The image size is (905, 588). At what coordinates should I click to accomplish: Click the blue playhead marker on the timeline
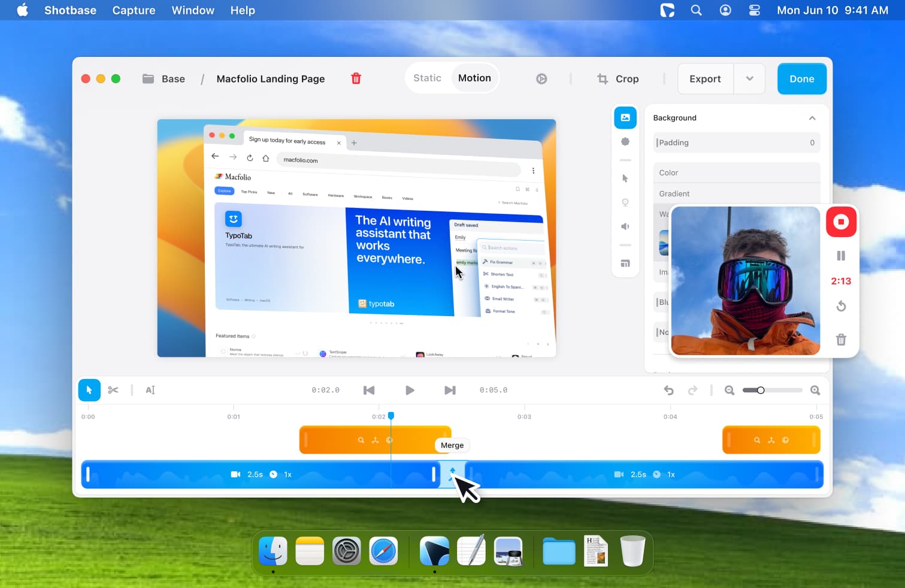[x=391, y=416]
